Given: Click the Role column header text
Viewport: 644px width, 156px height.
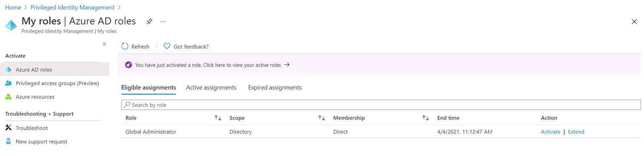Looking at the screenshot, I should pos(131,118).
